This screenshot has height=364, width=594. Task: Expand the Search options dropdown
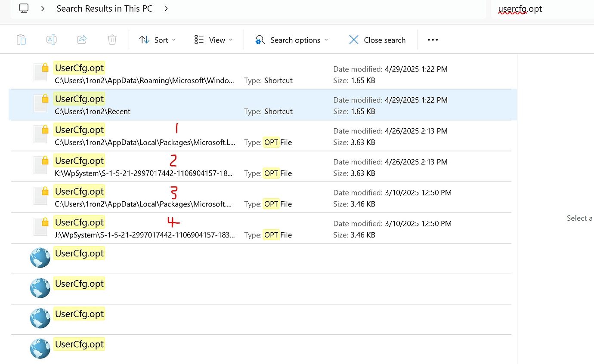(291, 40)
